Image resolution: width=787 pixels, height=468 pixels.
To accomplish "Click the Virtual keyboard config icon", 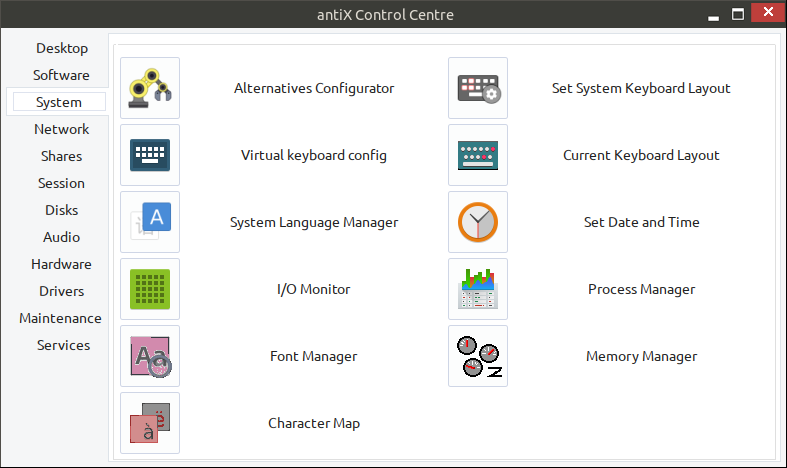I will pos(150,155).
